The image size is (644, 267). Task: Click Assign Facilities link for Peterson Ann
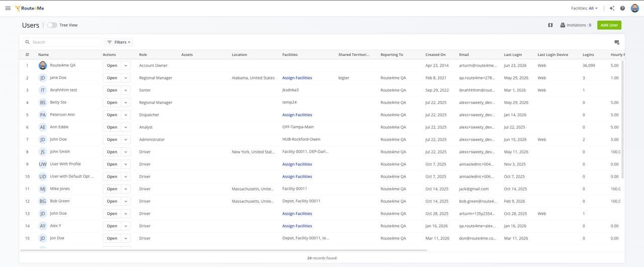click(297, 115)
